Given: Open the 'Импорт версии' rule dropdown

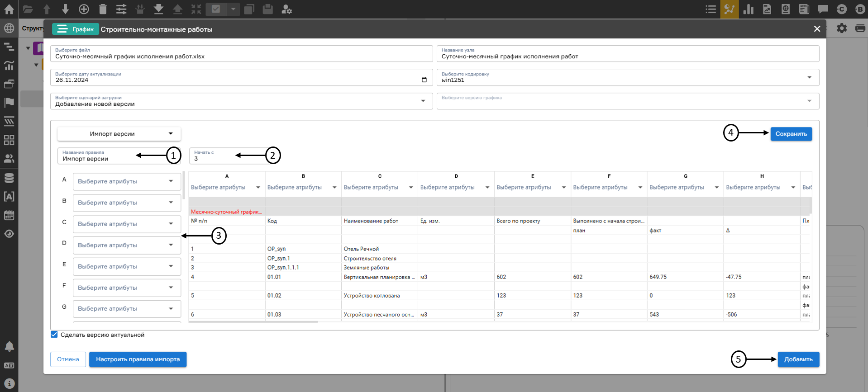Looking at the screenshot, I should (119, 134).
